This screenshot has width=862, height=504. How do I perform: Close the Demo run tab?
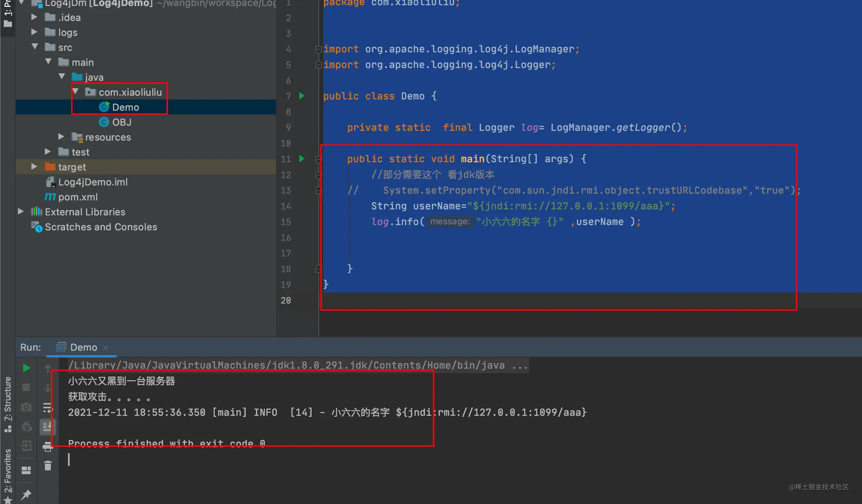click(106, 348)
